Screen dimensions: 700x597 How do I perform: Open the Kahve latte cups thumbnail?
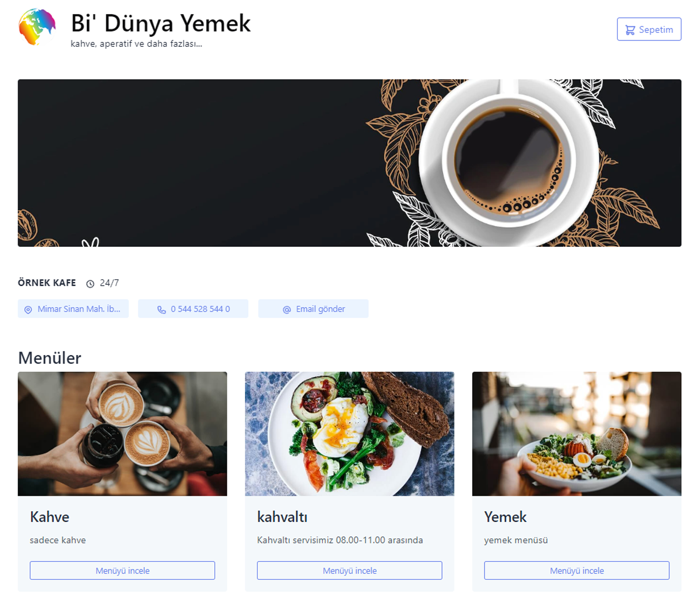(122, 434)
